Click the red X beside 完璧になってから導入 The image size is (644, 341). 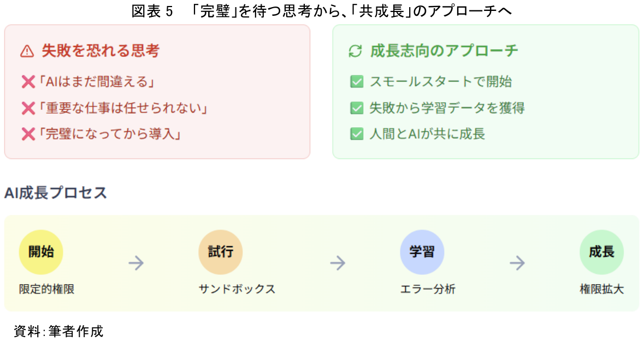(x=28, y=134)
